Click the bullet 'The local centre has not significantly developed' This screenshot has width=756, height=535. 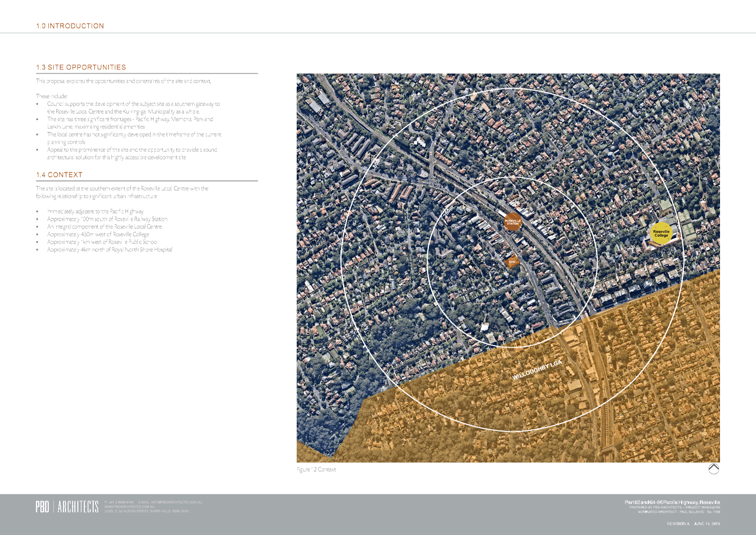[134, 138]
